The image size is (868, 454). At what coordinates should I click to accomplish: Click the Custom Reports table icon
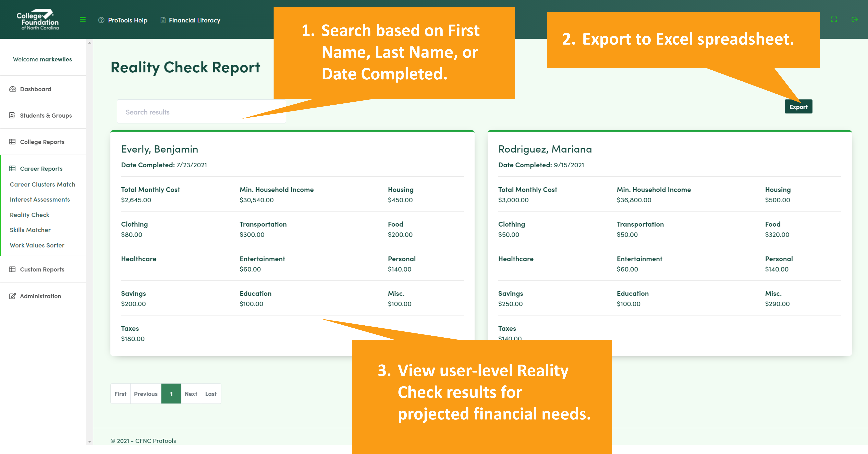tap(12, 269)
